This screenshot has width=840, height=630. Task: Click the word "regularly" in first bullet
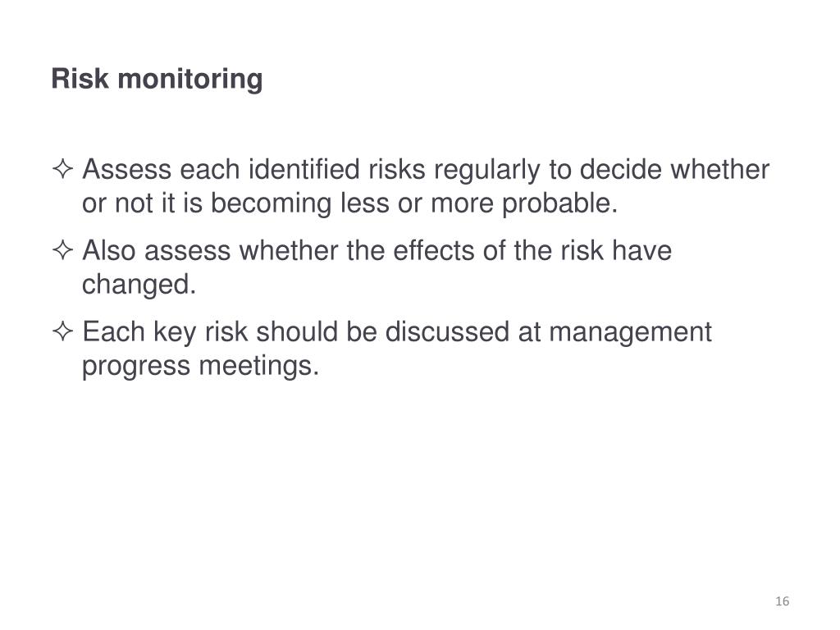(x=487, y=171)
